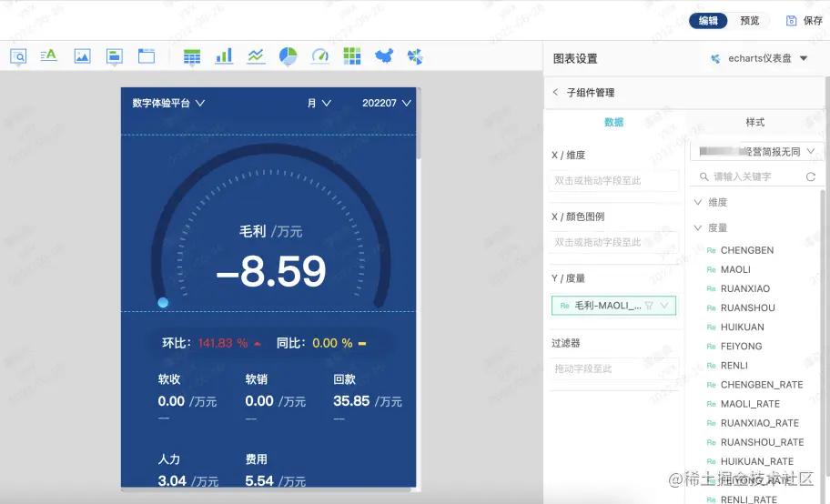Click the 图表设置 panel title
The image size is (830, 504).
pos(575,59)
